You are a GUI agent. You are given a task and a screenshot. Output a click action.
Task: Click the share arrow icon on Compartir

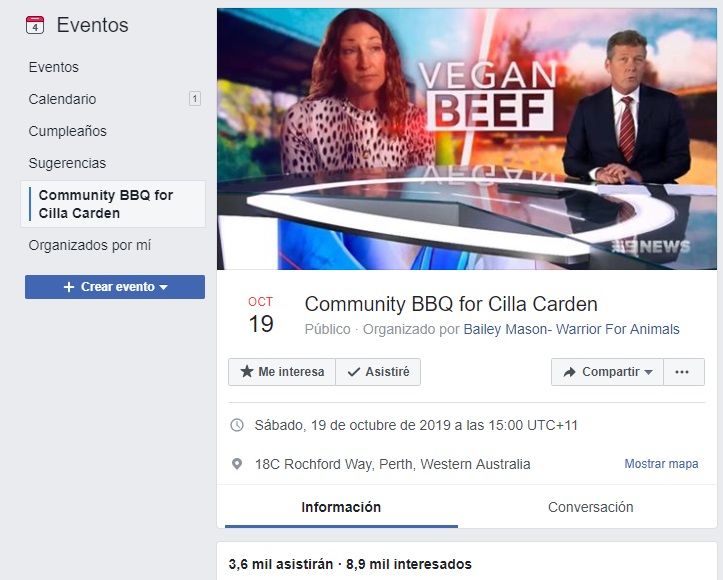[570, 372]
